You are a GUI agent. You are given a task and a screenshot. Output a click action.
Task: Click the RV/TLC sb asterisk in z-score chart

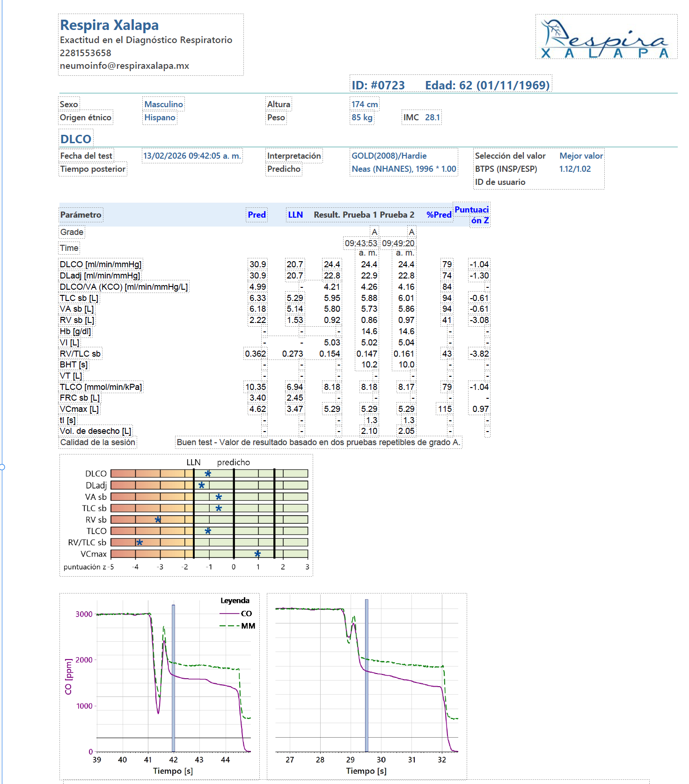[x=139, y=542]
